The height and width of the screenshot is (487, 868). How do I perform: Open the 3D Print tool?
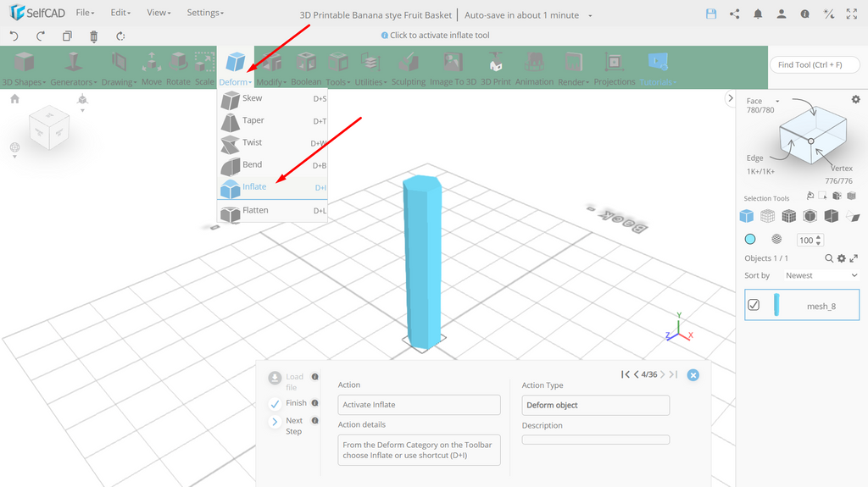(x=495, y=69)
